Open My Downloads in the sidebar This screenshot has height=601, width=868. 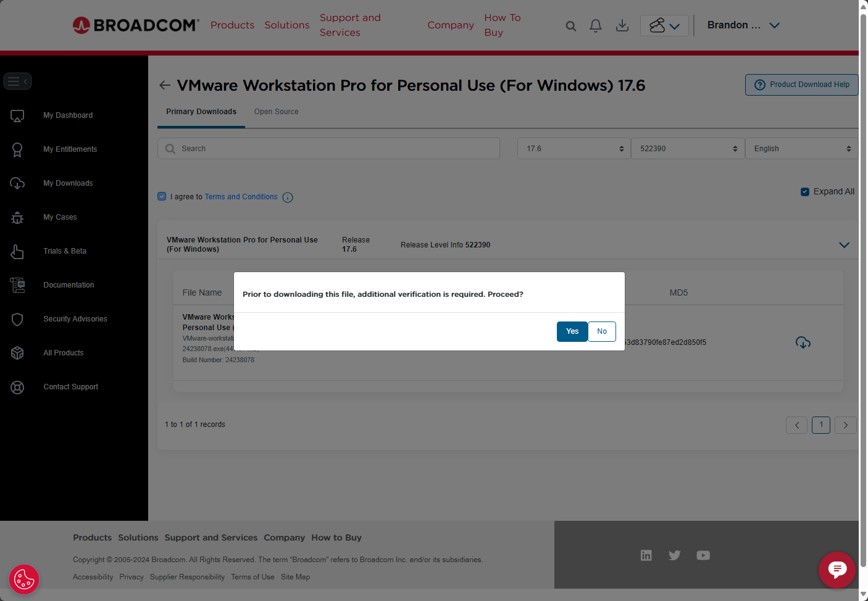click(68, 183)
